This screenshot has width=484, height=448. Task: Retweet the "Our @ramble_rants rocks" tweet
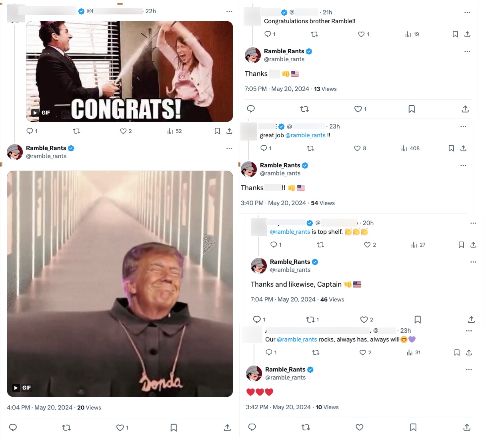316,352
